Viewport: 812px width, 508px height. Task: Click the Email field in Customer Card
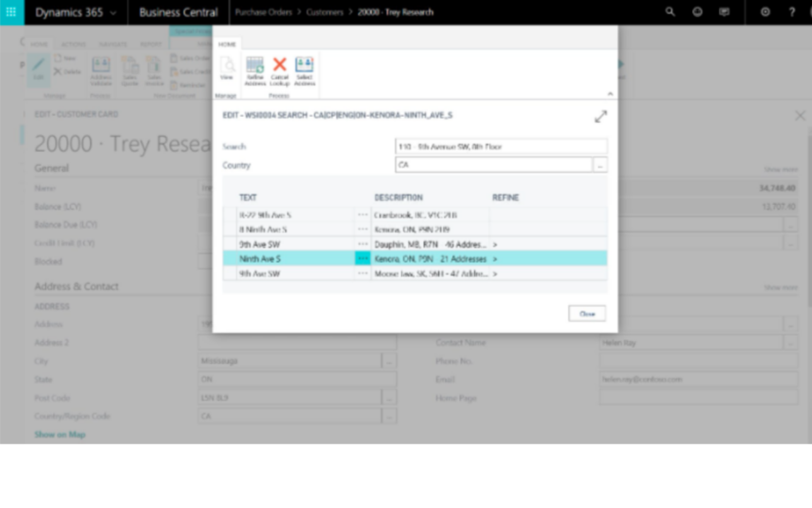(698, 379)
